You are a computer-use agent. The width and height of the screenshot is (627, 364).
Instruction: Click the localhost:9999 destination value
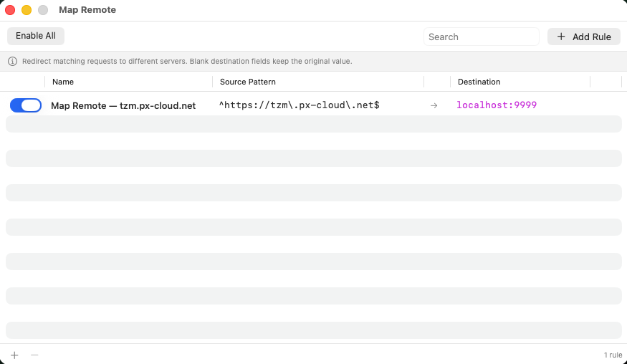point(497,105)
